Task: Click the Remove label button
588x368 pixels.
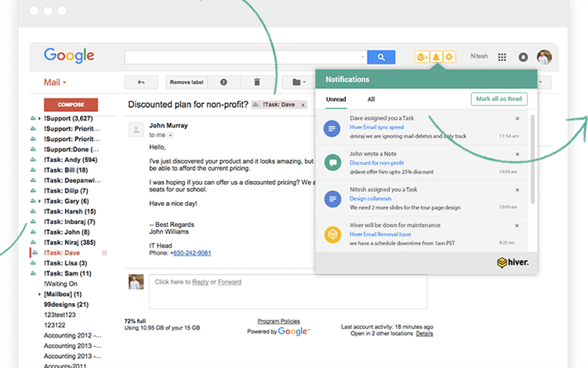Action: pos(187,82)
